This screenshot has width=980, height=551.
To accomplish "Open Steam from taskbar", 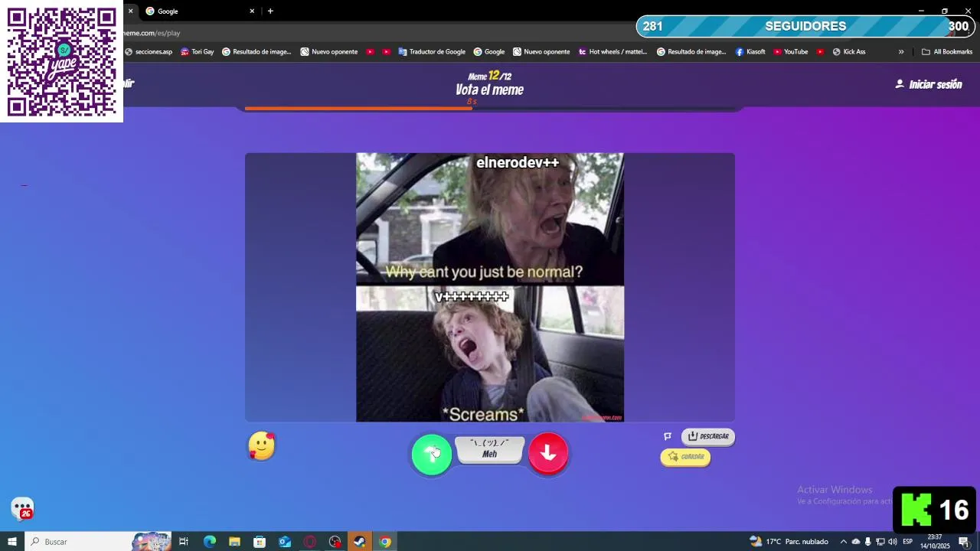I will tap(359, 542).
